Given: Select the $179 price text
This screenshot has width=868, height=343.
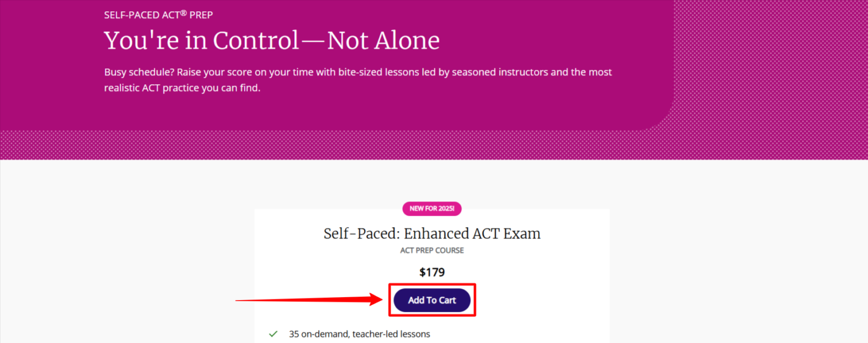Looking at the screenshot, I should [x=432, y=272].
